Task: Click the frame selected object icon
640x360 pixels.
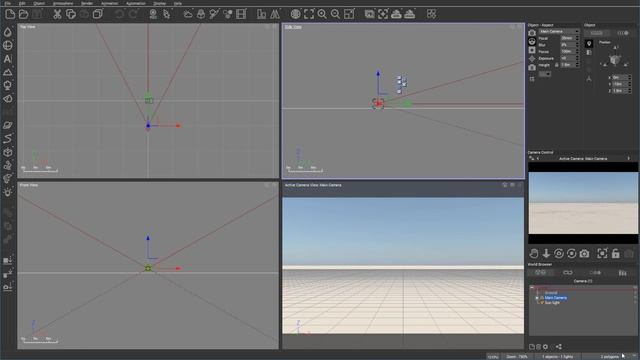Action: coord(602,253)
